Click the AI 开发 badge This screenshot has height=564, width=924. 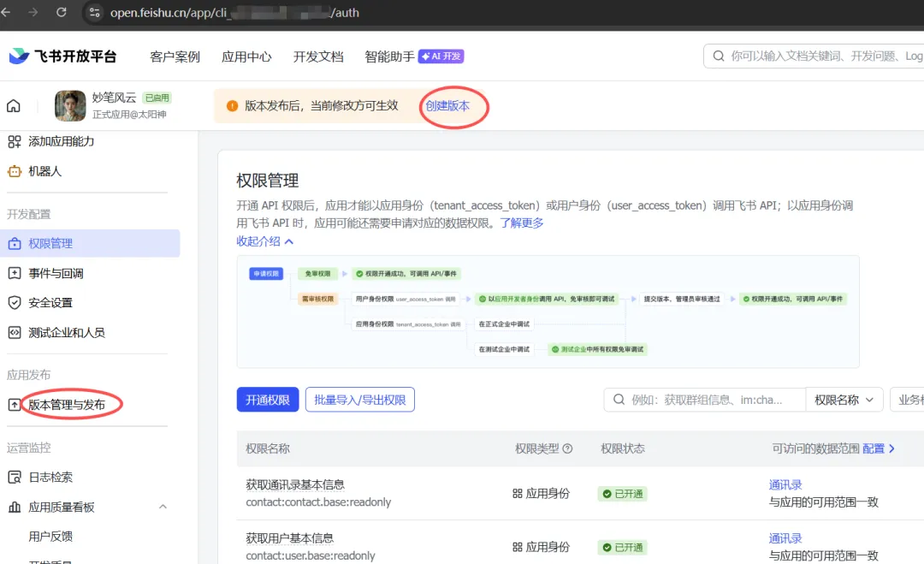click(441, 56)
